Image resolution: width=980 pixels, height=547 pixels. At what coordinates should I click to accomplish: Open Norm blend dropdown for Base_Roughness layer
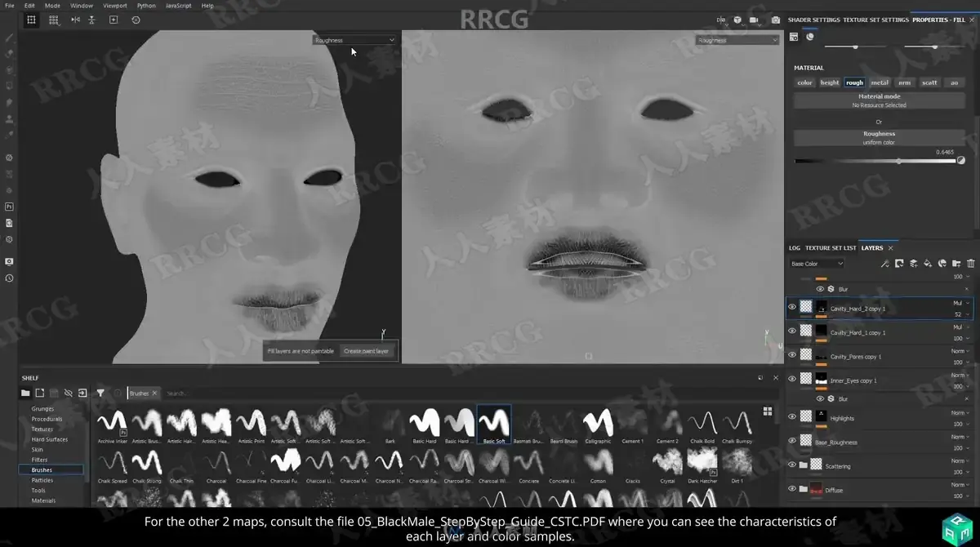[962, 437]
